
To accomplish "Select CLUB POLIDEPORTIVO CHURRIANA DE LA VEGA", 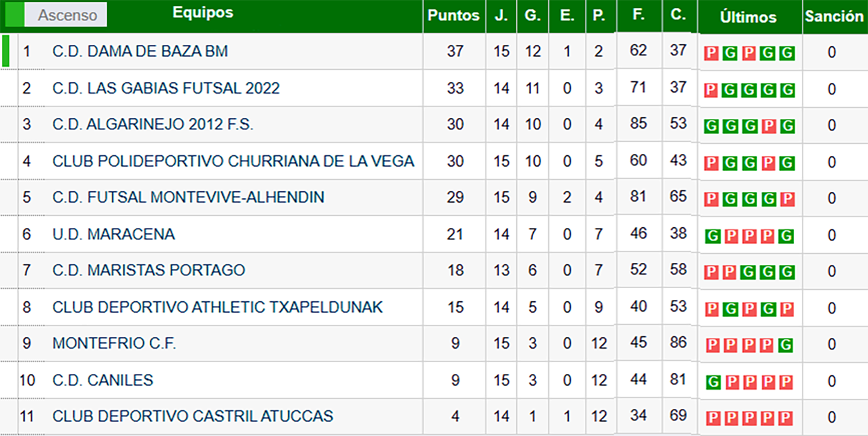I will 233,161.
